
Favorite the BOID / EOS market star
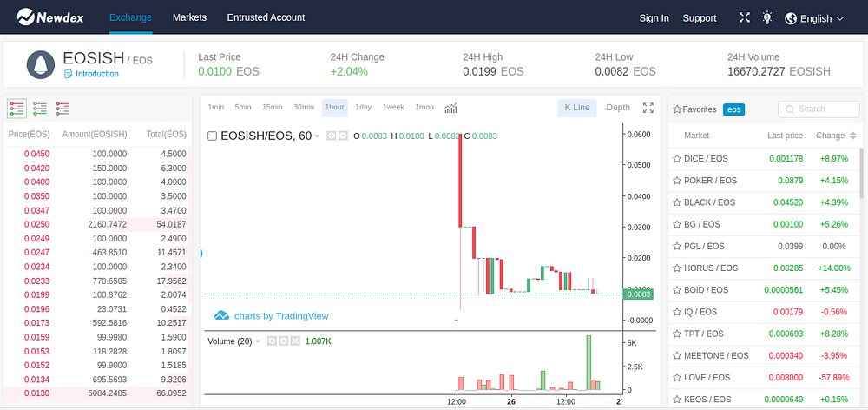[676, 290]
